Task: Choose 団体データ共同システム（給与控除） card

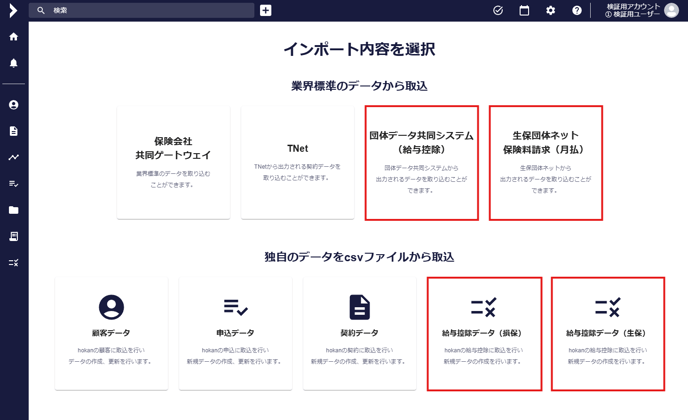Action: coord(421,163)
